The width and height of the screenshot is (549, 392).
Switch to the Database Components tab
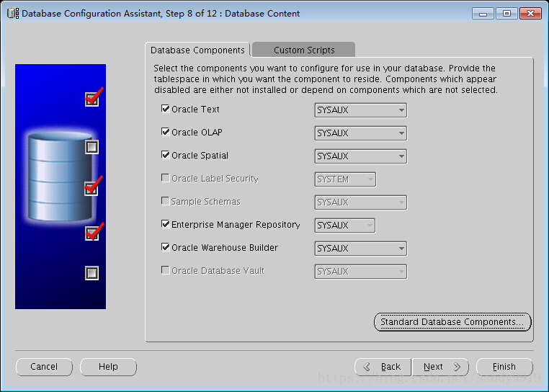[x=197, y=50]
